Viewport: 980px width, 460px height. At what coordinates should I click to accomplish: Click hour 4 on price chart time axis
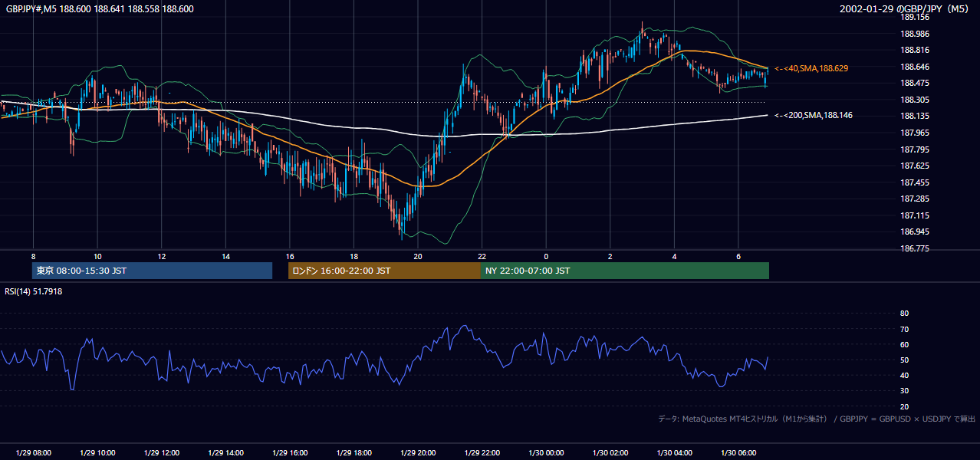pos(674,256)
